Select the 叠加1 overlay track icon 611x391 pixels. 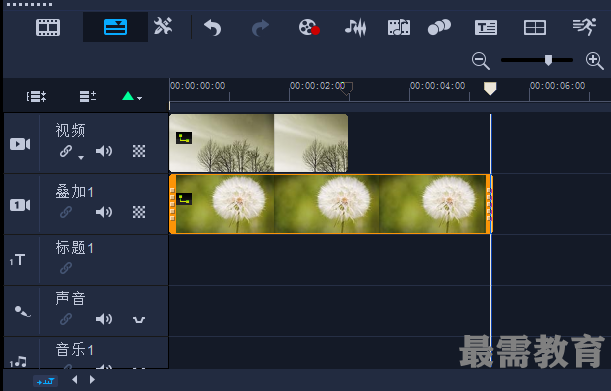pyautogui.click(x=20, y=205)
